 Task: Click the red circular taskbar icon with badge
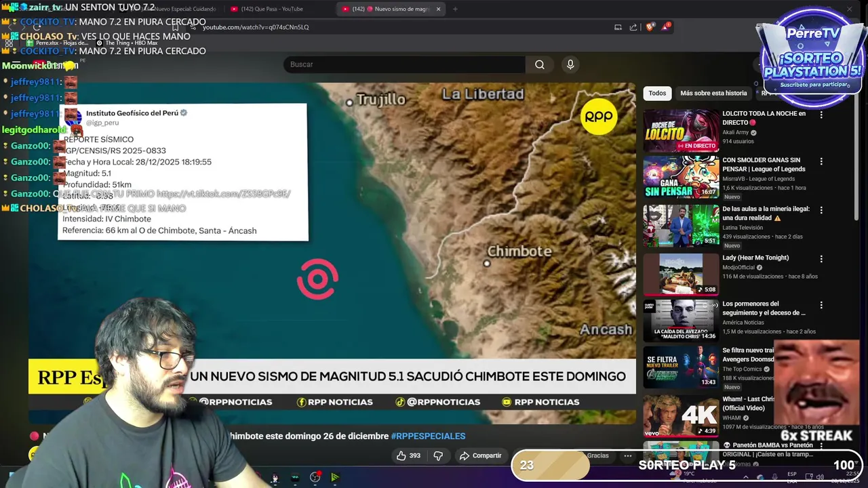(x=315, y=477)
